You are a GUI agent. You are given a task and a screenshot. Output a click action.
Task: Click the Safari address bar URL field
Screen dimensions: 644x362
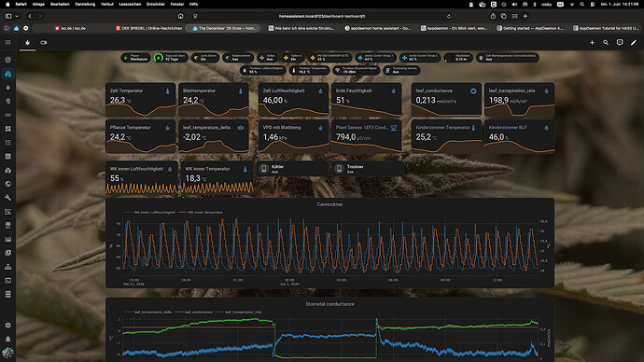(322, 17)
